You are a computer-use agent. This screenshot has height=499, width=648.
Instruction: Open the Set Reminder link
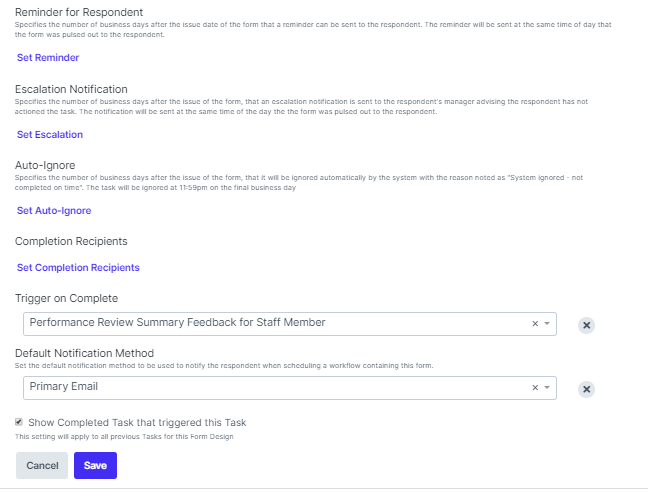pos(48,58)
